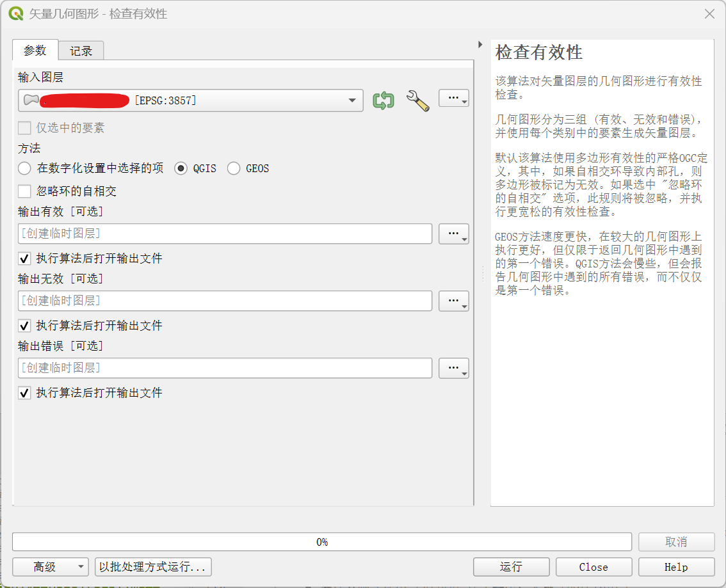Select the GEOS method radio button
Screen dimensions: 726x588
point(234,169)
